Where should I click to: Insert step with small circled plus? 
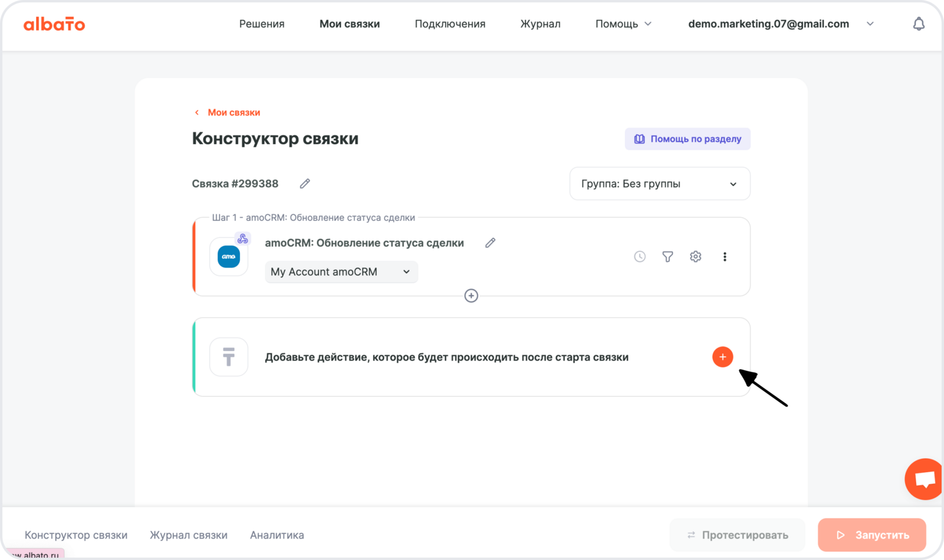(471, 296)
